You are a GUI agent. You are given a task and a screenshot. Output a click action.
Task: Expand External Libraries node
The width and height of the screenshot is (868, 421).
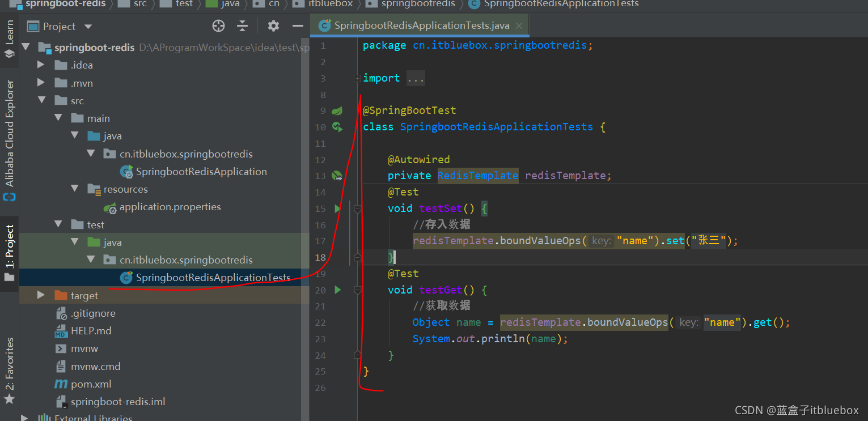point(26,418)
